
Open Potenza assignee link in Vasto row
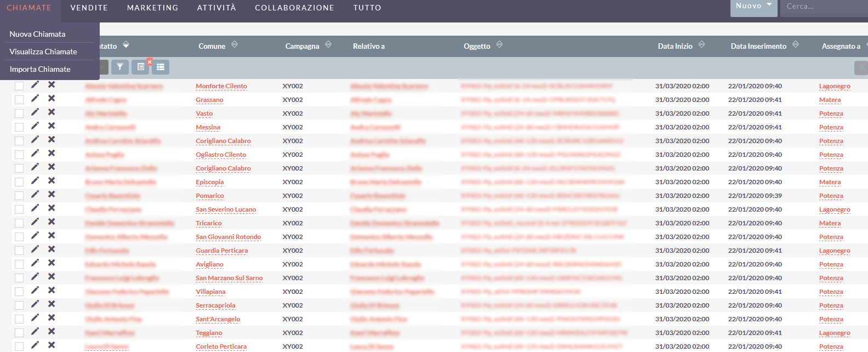coord(831,113)
